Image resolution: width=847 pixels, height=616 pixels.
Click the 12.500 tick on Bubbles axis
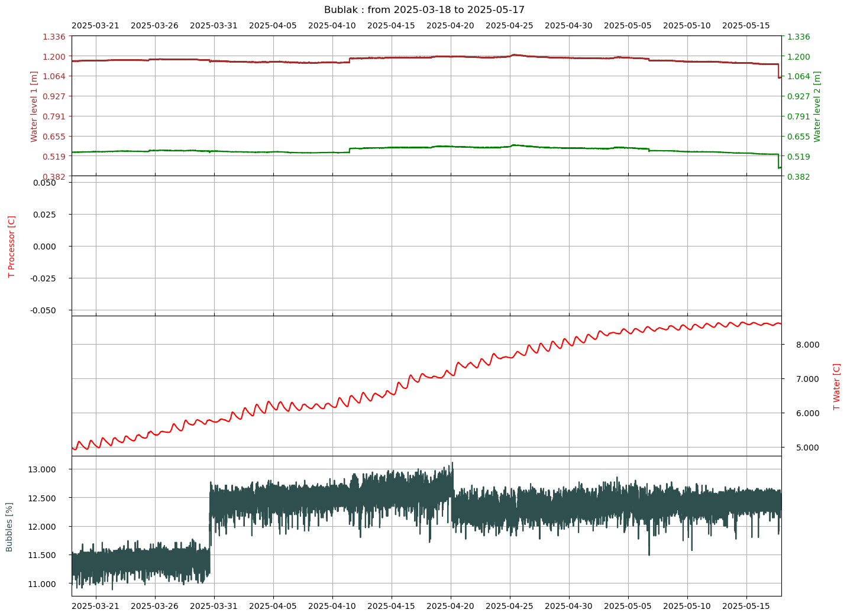[42, 498]
